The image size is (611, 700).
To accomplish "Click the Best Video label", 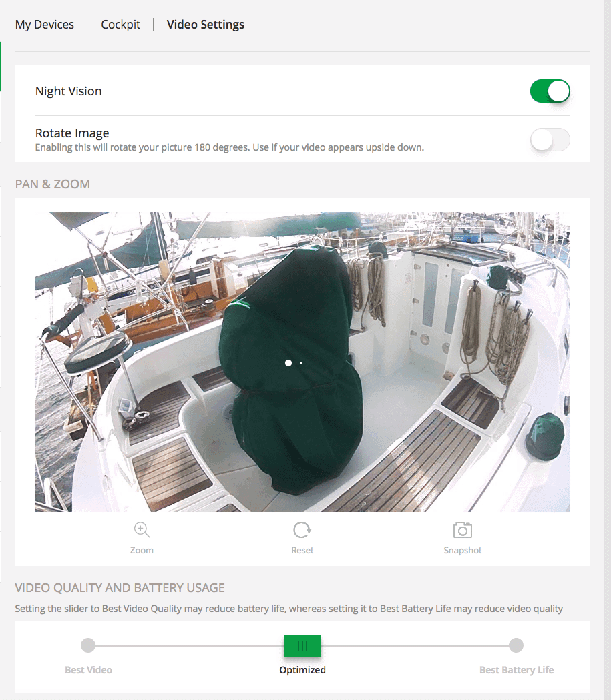I will [88, 669].
